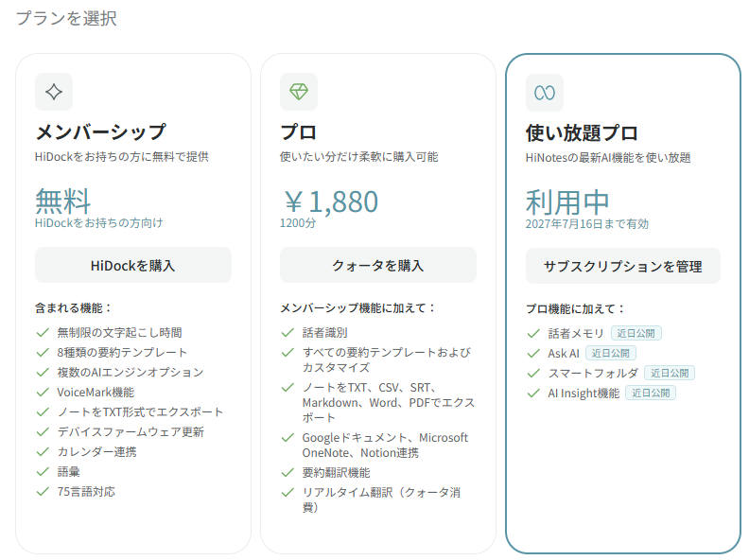Image resolution: width=749 pixels, height=560 pixels.
Task: Click the checkmark next to 無制限の文字起こし時間
Action: [x=43, y=333]
